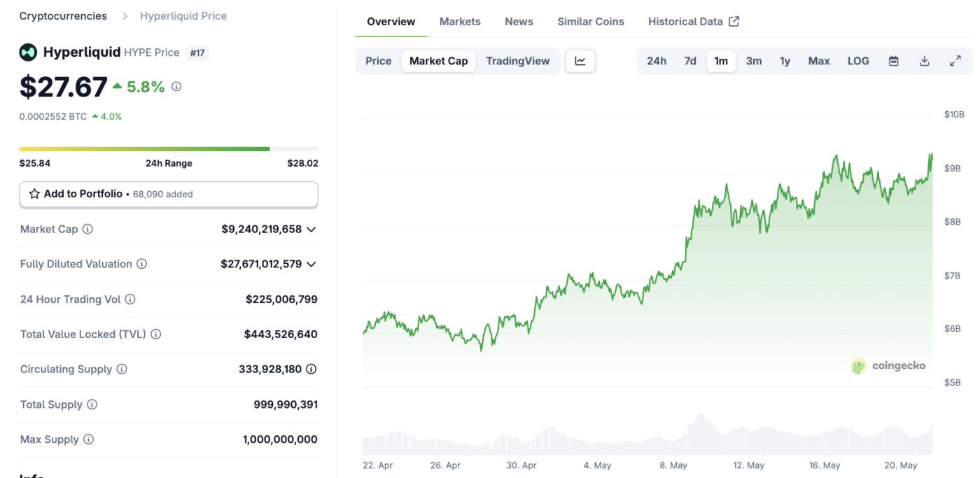Click the info icon beside Circulating Supply value
This screenshot has height=478, width=980.
pos(312,369)
